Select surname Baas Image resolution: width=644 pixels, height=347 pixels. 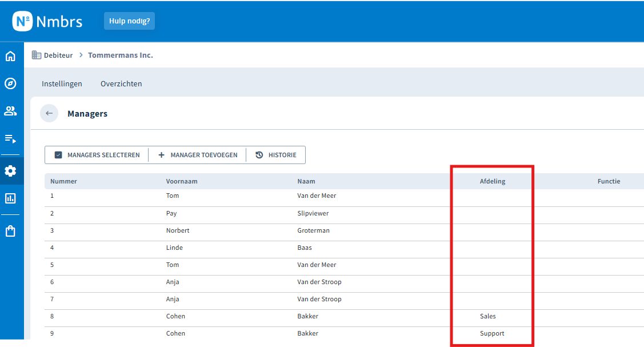point(305,248)
